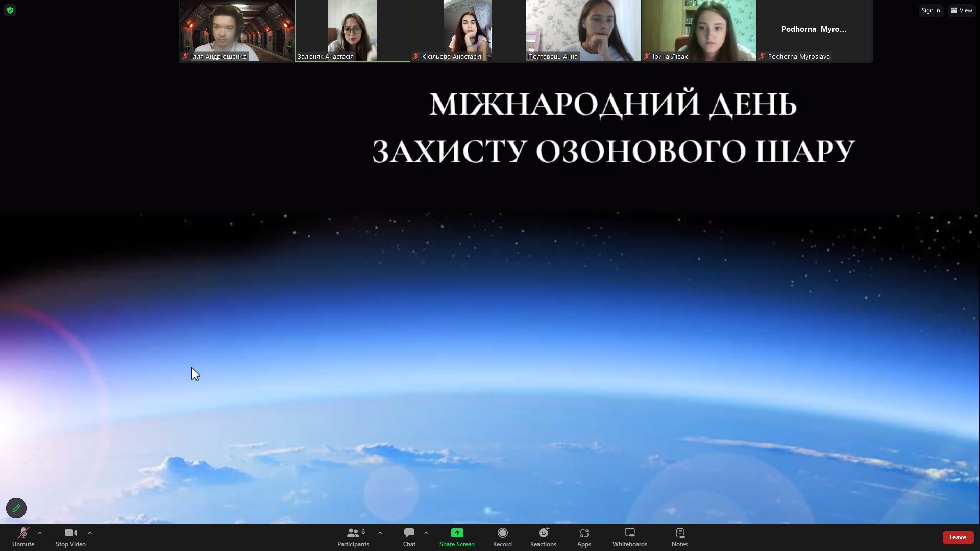Open Reactions menu
The image size is (980, 551).
click(543, 537)
